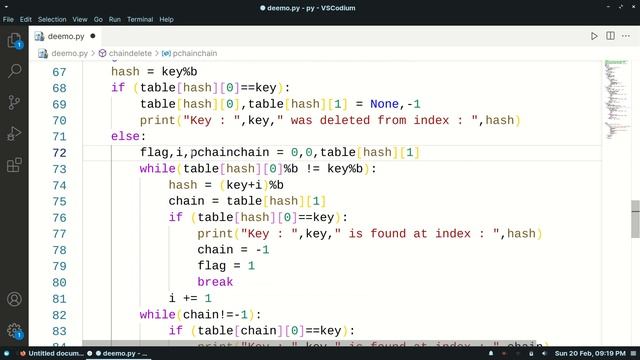Open the system launcher in the taskbar
The width and height of the screenshot is (640, 360).
(x=6, y=353)
